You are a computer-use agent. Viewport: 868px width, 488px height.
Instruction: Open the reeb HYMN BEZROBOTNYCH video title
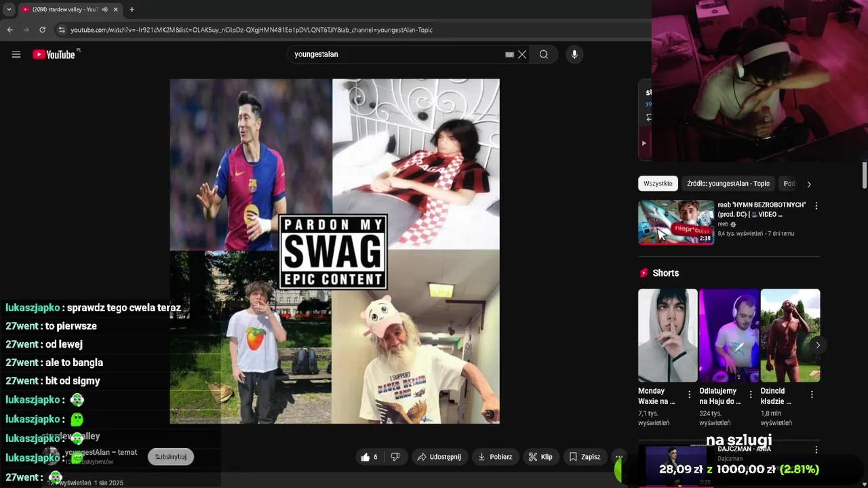point(762,209)
